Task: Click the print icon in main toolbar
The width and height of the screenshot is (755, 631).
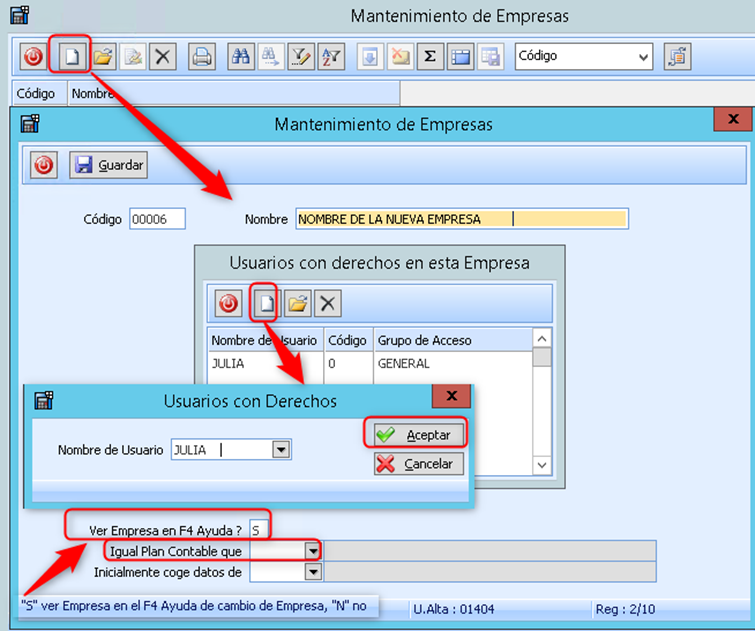Action: pyautogui.click(x=202, y=57)
